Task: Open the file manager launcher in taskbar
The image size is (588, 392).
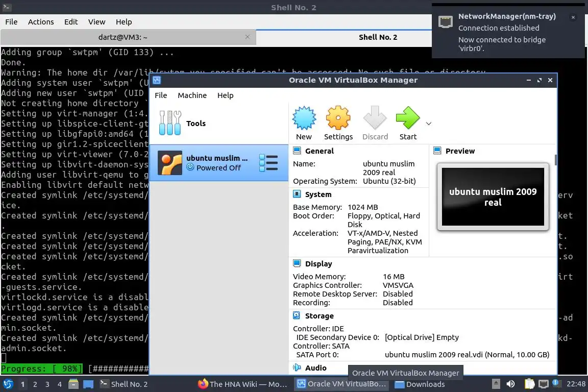Action: click(73, 384)
